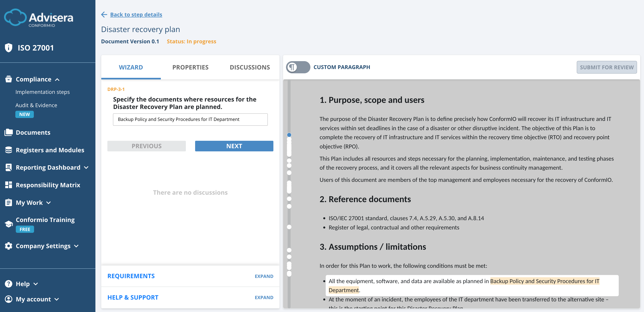
Task: Collapse the Compliance section chevron
Action: point(58,79)
